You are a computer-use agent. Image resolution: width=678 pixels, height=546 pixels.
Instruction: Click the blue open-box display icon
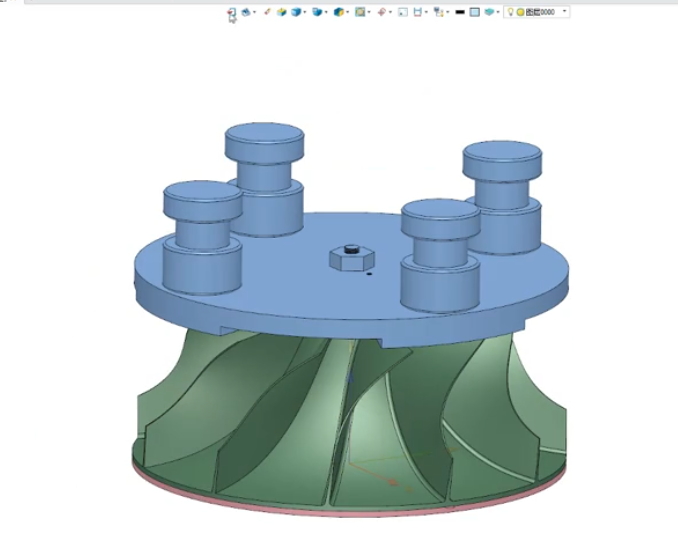tap(317, 12)
